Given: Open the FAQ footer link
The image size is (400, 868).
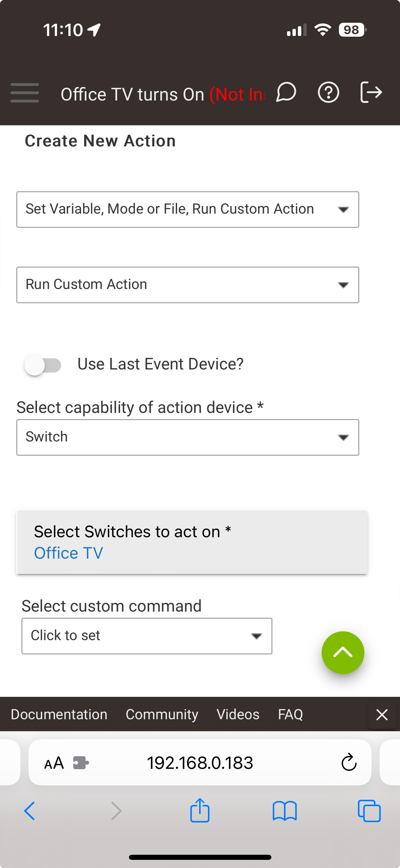Looking at the screenshot, I should [290, 714].
